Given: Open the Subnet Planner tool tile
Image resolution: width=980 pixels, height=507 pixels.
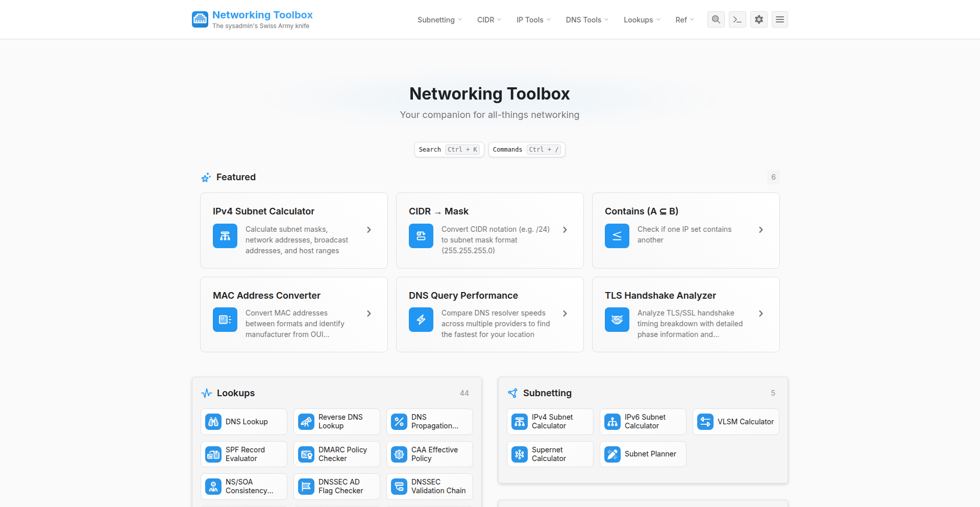Looking at the screenshot, I should click(x=643, y=454).
